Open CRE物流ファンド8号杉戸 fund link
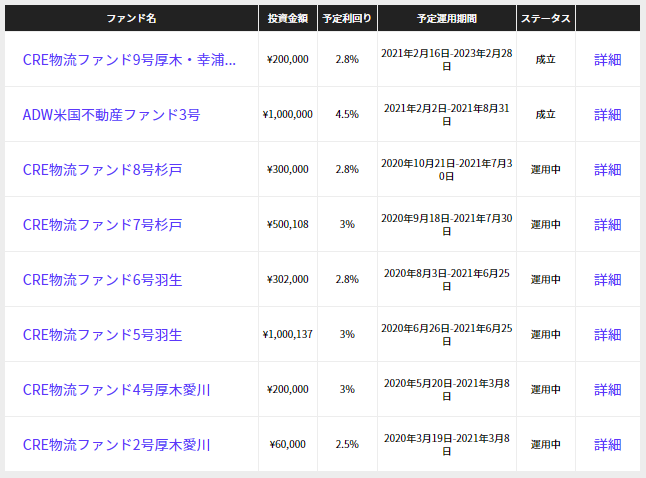The width and height of the screenshot is (646, 478). coord(102,170)
